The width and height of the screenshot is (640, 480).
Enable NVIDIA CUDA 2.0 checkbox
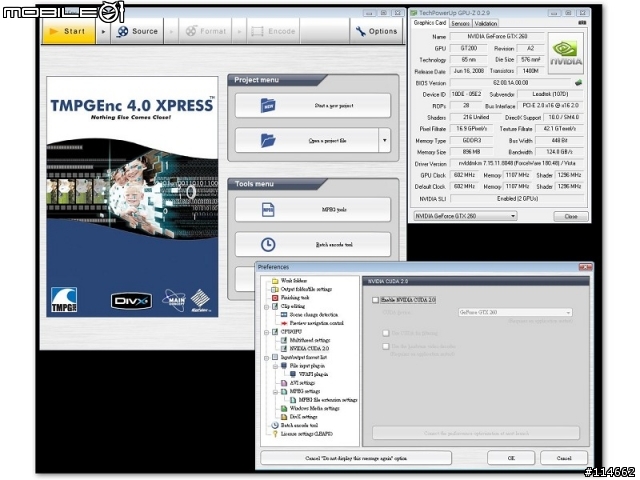click(x=375, y=300)
